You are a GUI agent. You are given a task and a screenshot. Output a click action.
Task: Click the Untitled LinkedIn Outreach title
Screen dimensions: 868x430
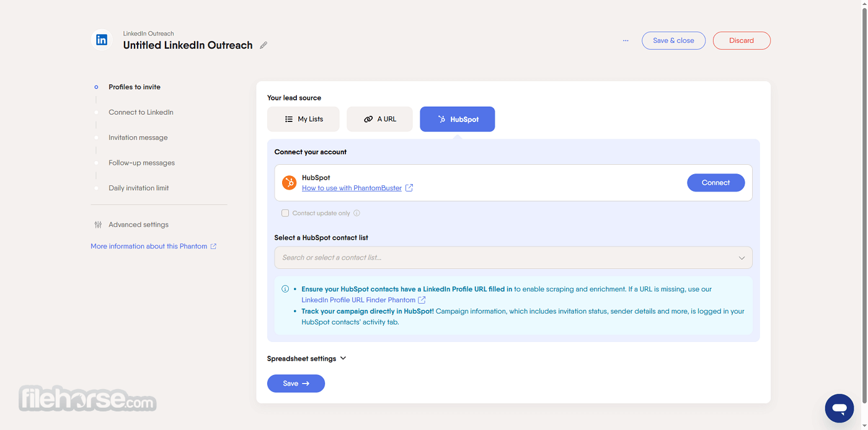(188, 45)
